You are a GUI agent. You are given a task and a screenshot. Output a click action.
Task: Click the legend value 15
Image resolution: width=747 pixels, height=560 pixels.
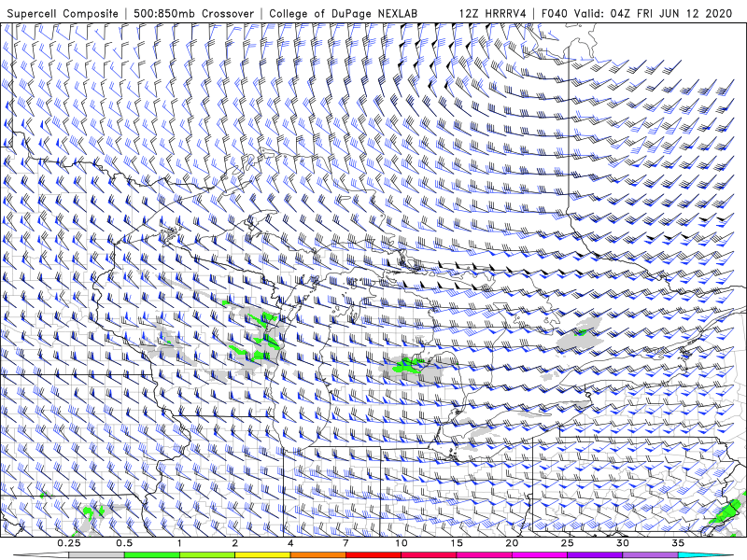(457, 543)
